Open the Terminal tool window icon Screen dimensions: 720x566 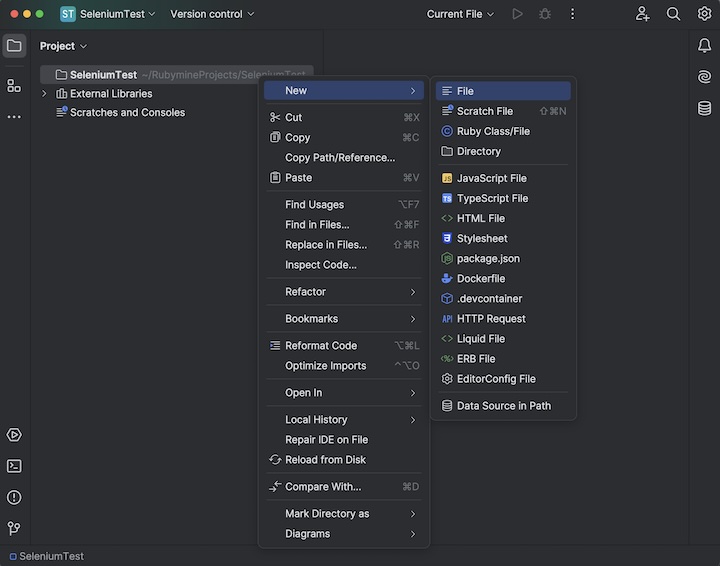click(14, 466)
